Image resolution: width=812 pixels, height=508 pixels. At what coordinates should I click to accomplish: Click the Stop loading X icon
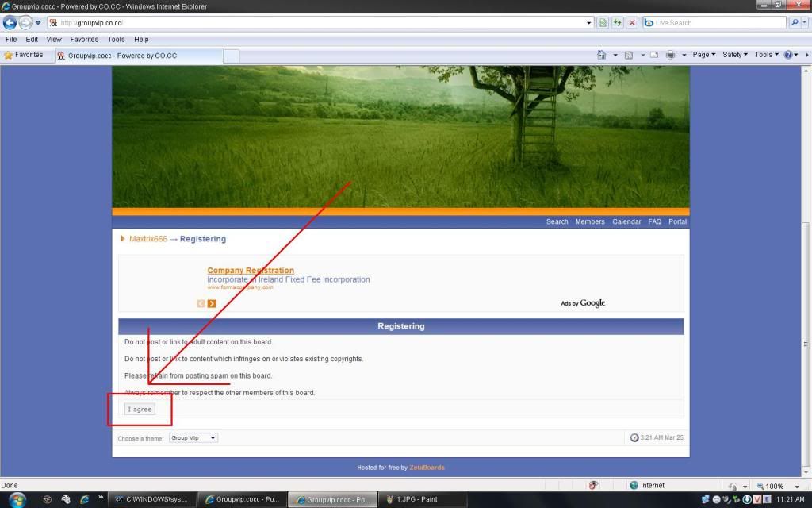pyautogui.click(x=632, y=23)
